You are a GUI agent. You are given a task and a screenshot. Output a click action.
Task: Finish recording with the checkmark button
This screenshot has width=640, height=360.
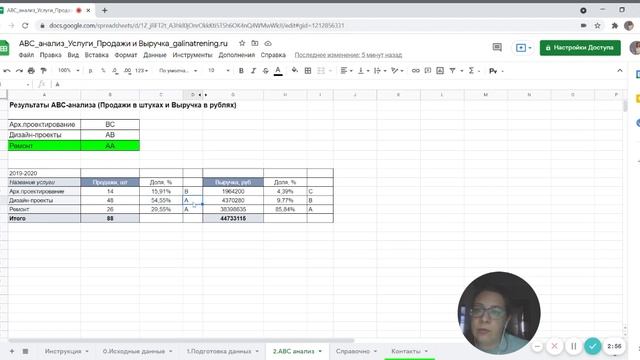pyautogui.click(x=592, y=346)
